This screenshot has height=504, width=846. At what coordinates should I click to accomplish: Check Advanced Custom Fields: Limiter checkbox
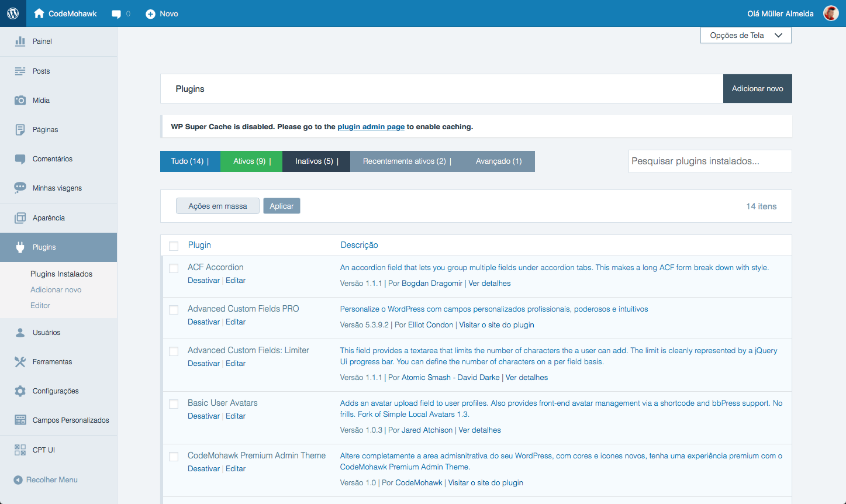click(174, 351)
